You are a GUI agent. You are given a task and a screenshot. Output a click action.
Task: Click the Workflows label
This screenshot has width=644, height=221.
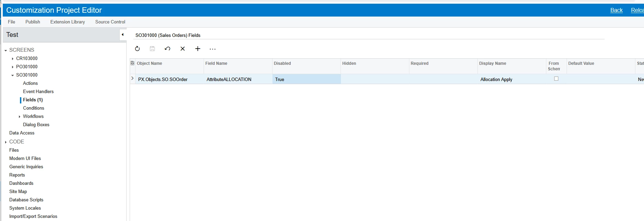coord(33,116)
